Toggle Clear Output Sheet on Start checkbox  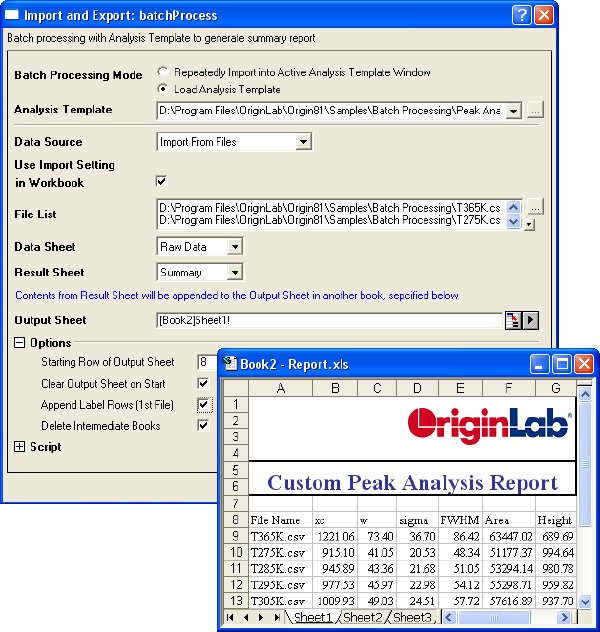[203, 383]
